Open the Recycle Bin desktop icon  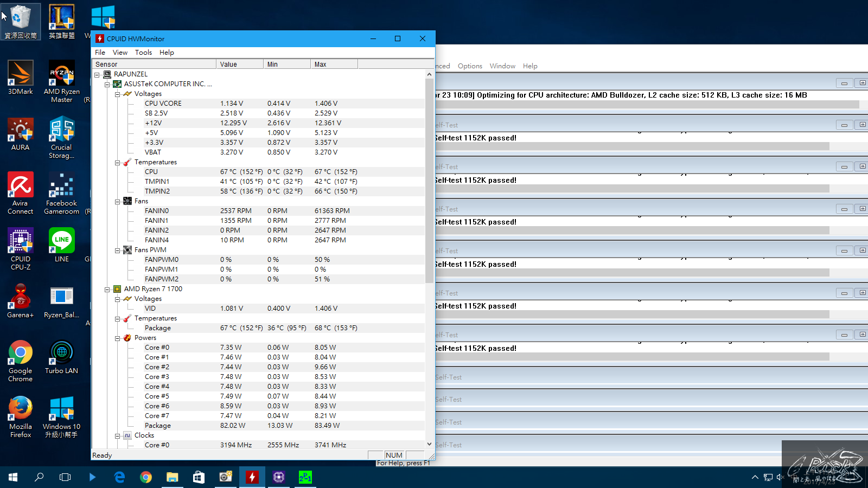pyautogui.click(x=21, y=22)
